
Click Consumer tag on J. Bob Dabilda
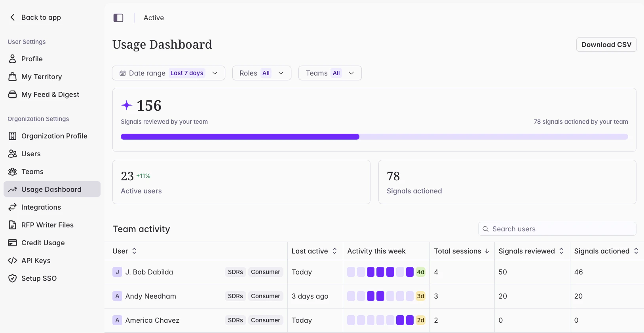(266, 272)
